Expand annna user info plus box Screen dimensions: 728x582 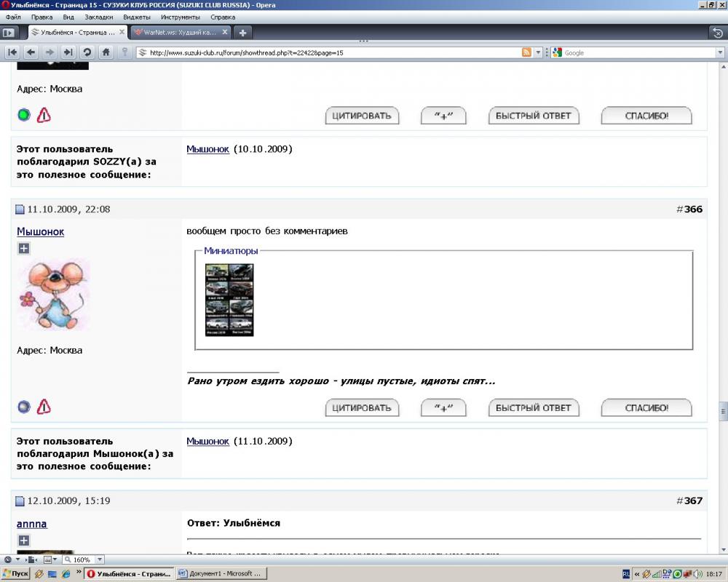pyautogui.click(x=23, y=541)
